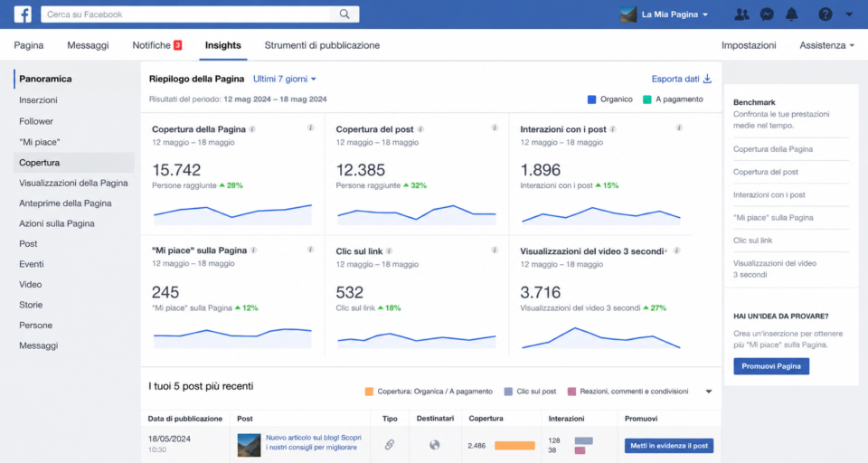Switch to Strumenti di pubblicazione tab
This screenshot has height=463, width=868.
point(322,45)
